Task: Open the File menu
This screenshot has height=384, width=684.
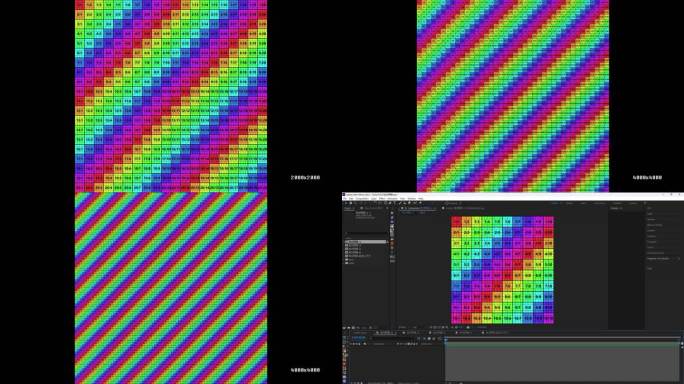Action: click(x=345, y=199)
